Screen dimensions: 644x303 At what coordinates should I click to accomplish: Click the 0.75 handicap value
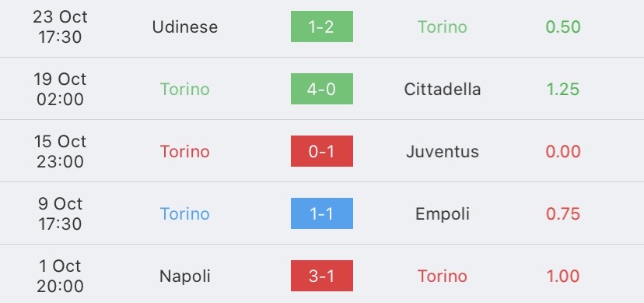point(563,213)
